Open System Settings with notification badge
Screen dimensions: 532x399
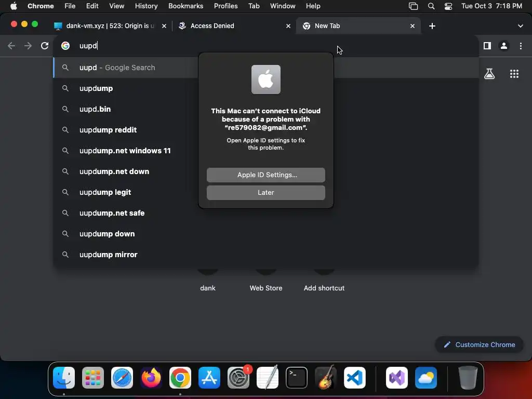(238, 378)
